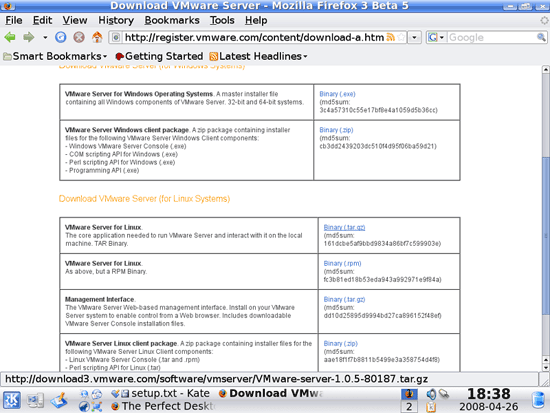Viewport: 550px width, 413px height.
Task: Click the Klipper clipboard tray icon
Action: pyautogui.click(x=431, y=407)
